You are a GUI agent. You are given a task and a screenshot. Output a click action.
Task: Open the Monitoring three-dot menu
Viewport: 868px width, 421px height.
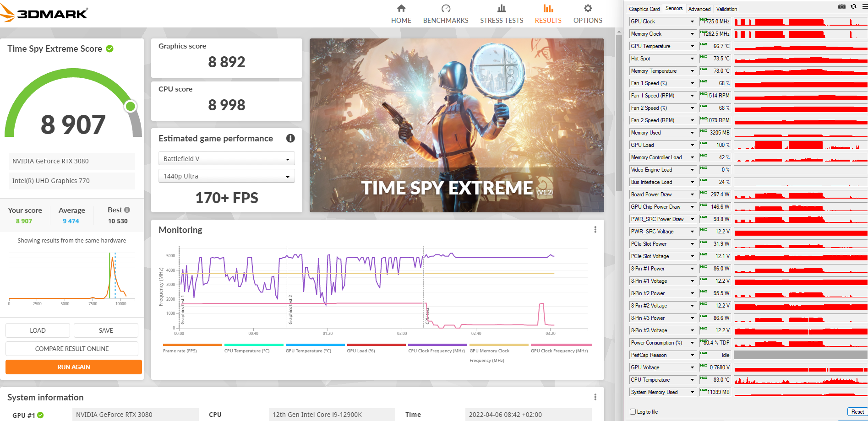(x=595, y=230)
